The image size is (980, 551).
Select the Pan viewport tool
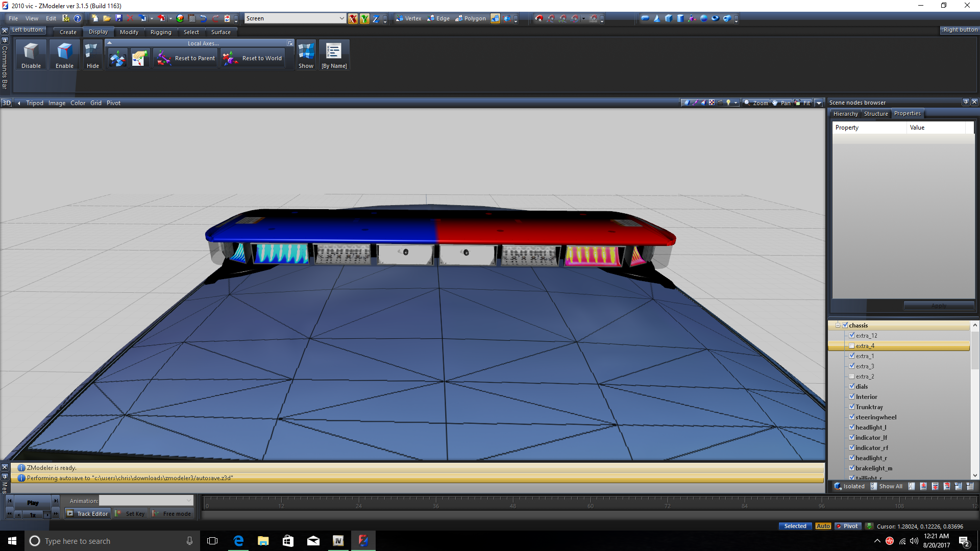(781, 103)
